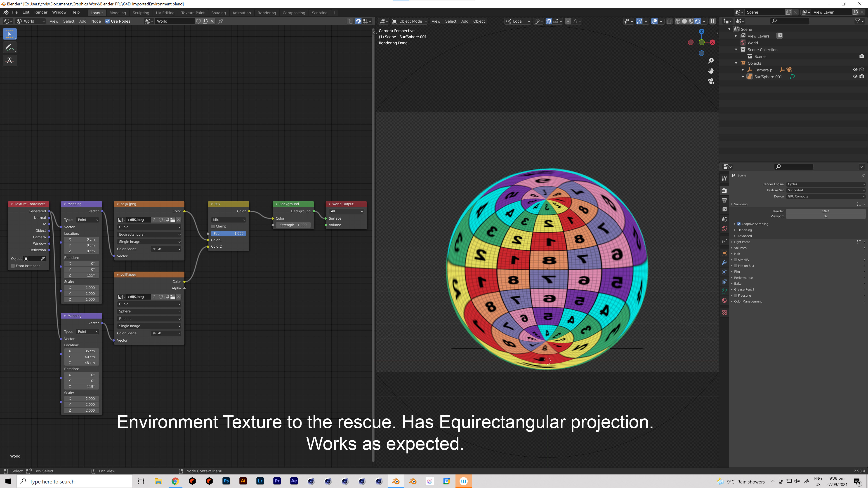Open Device dropdown showing GPU Compute
868x488 pixels.
point(826,196)
